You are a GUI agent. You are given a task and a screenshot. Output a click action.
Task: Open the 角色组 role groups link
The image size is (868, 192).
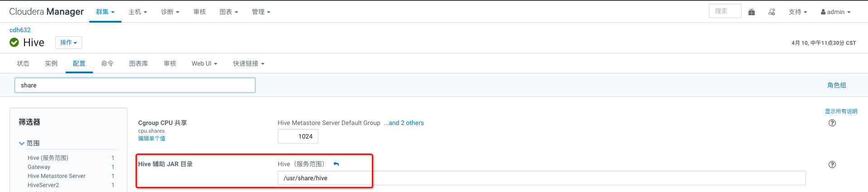(x=836, y=85)
